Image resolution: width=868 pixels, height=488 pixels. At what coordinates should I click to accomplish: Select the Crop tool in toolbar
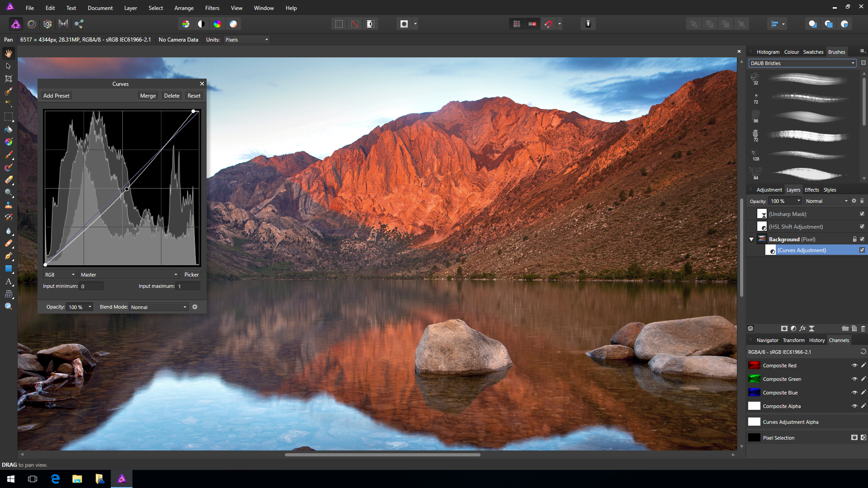[x=8, y=78]
